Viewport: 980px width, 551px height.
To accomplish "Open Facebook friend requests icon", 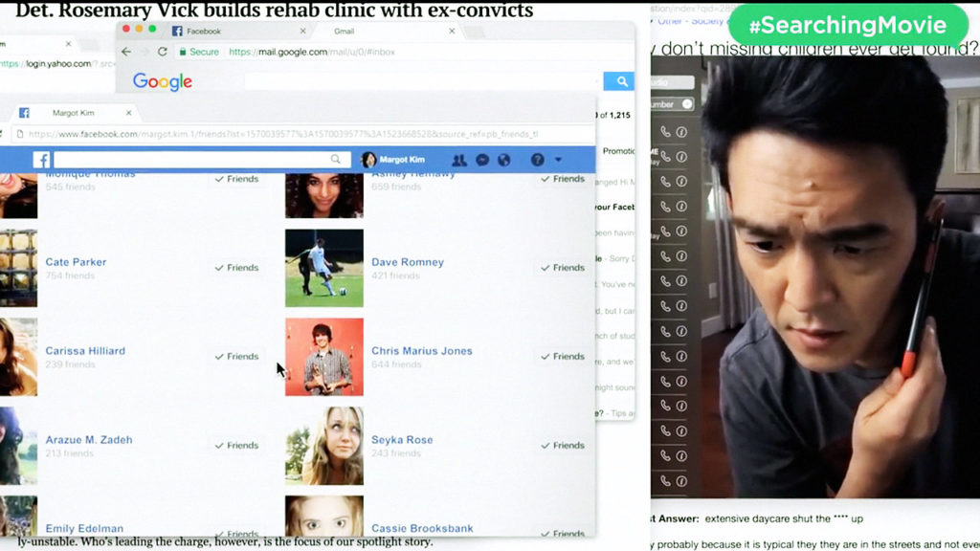I will click(459, 160).
